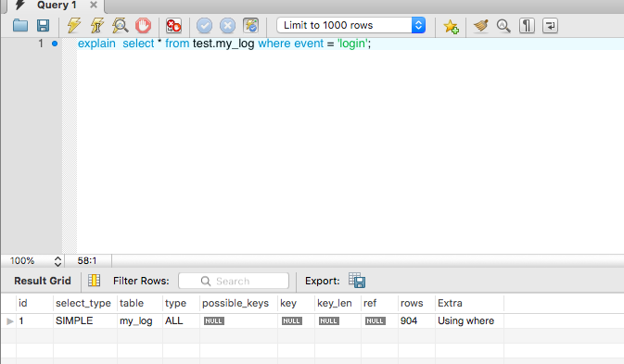
Task: Rollback transaction with X circle icon
Action: (x=228, y=26)
